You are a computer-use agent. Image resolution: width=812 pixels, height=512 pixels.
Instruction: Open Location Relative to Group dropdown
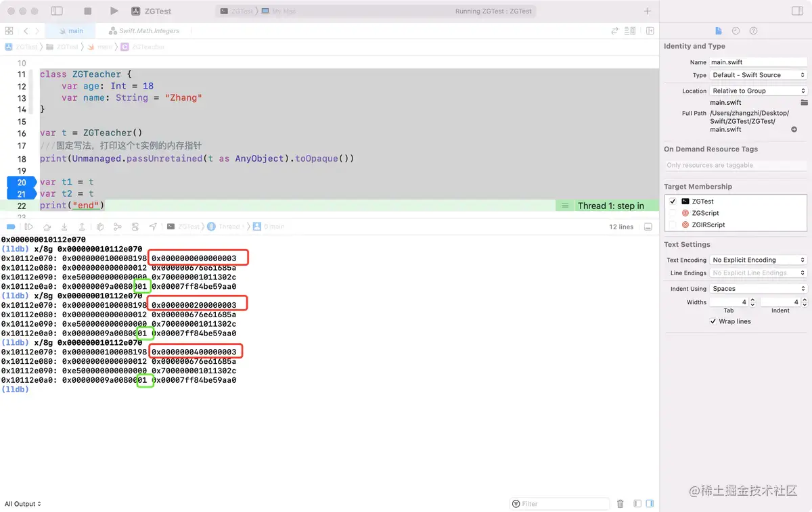(758, 91)
